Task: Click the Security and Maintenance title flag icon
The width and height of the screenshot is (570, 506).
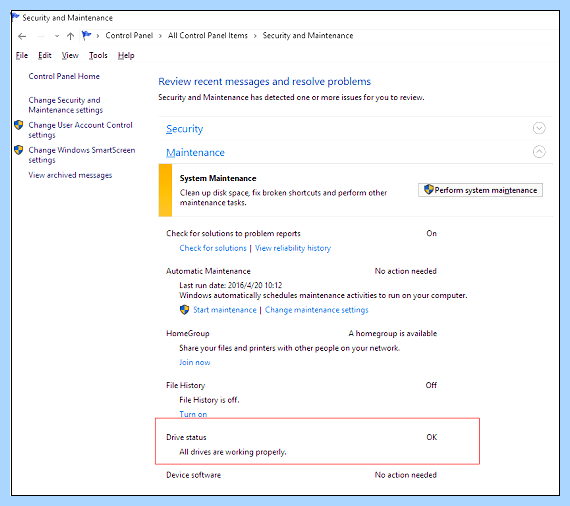Action: 16,17
